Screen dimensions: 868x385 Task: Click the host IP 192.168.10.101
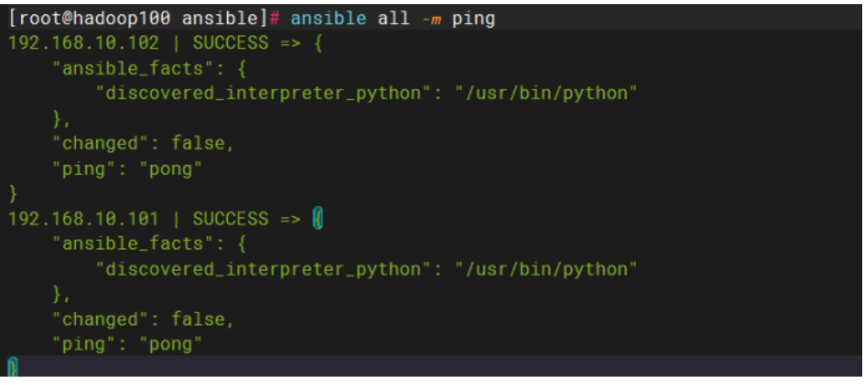click(84, 218)
